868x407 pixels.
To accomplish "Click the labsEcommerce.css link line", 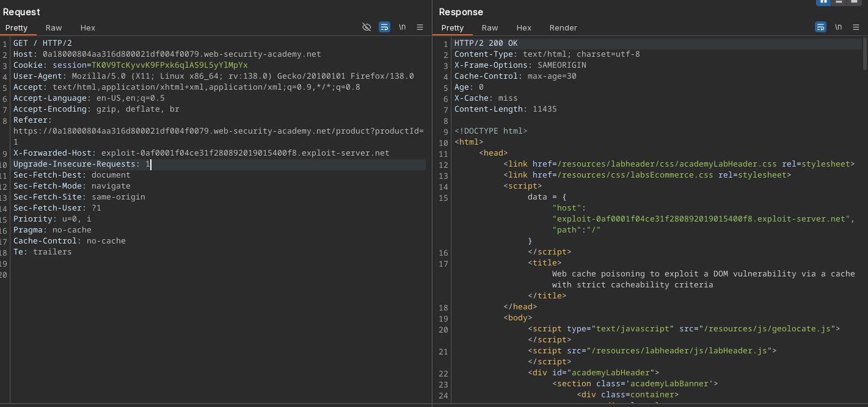I will point(647,175).
